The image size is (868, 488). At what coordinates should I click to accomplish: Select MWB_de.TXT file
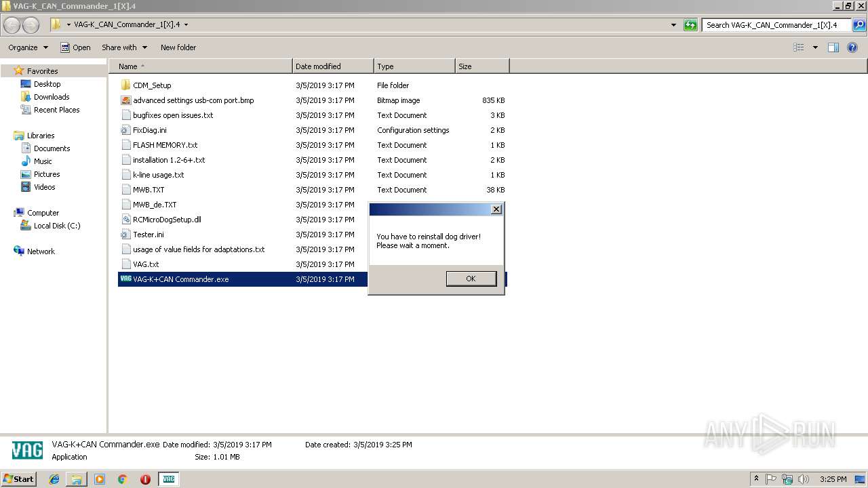[155, 205]
